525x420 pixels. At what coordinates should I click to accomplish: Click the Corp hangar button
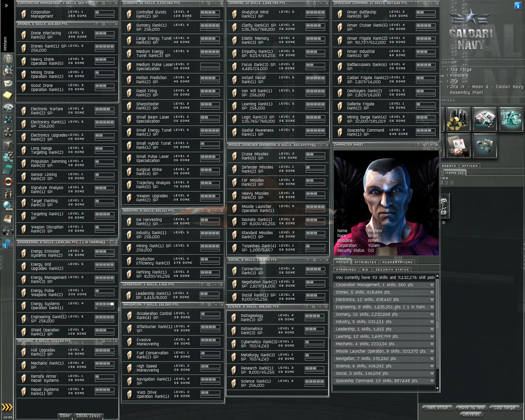click(x=505, y=407)
